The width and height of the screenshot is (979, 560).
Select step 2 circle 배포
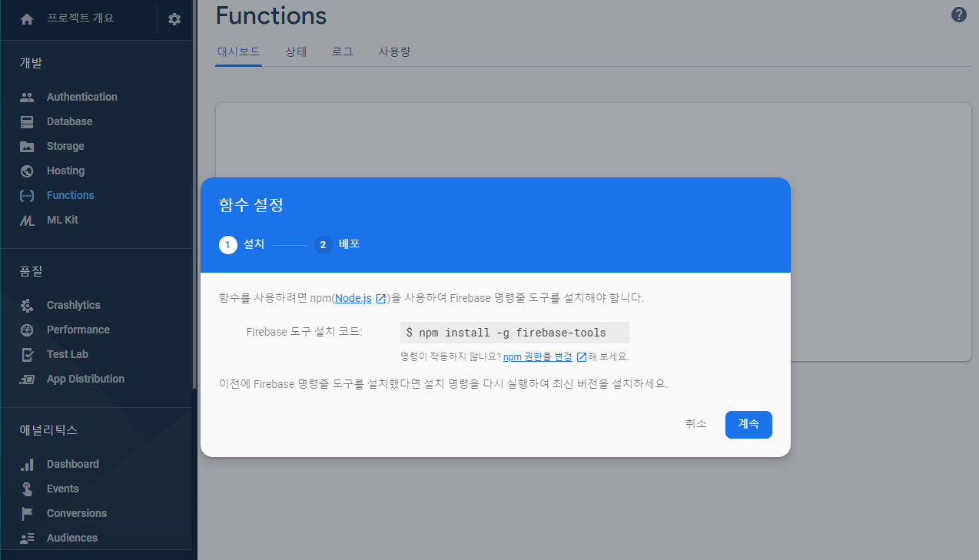click(323, 244)
